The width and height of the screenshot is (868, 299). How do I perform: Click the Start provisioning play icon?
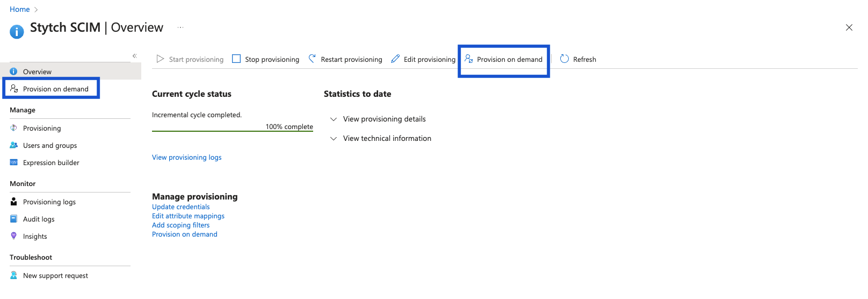tap(160, 59)
